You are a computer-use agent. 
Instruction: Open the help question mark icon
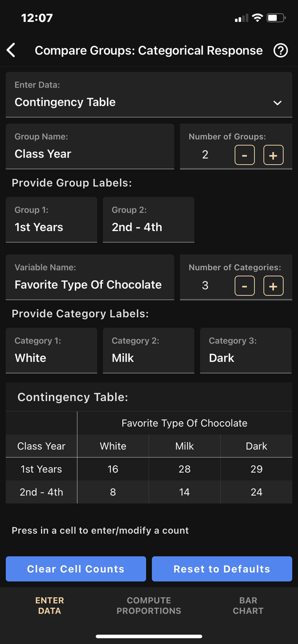(x=280, y=51)
